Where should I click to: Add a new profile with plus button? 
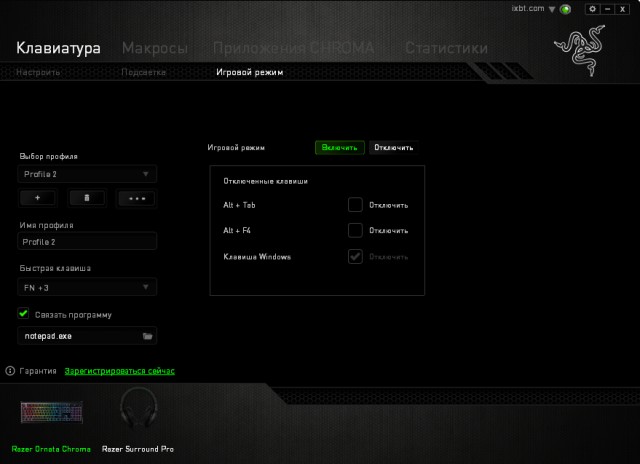37,198
